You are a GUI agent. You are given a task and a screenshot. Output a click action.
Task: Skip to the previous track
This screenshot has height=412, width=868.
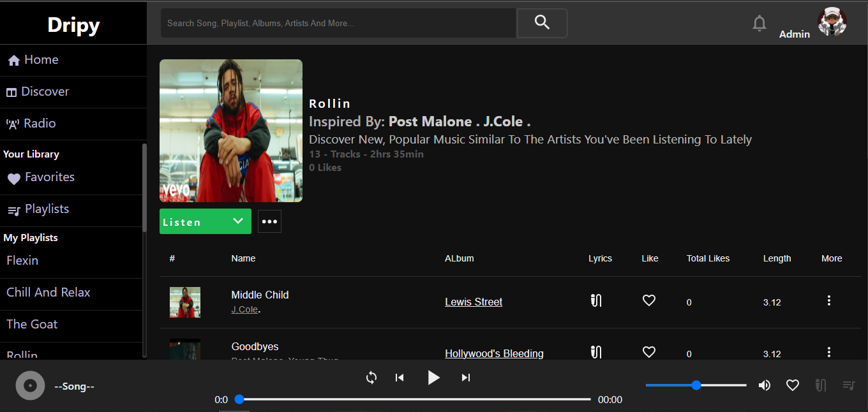coord(400,378)
